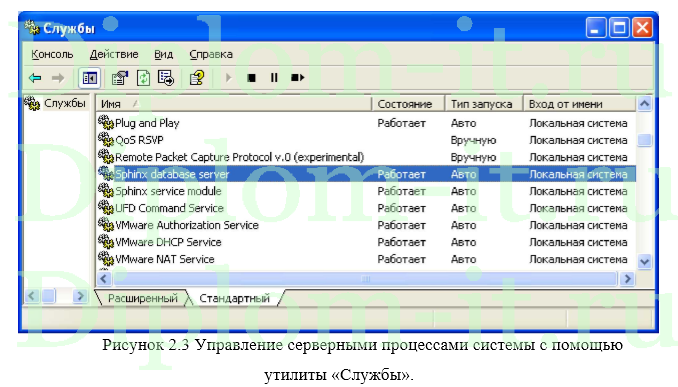The image size is (678, 387).
Task: Click the VMware NAT Service icon
Action: click(x=106, y=258)
